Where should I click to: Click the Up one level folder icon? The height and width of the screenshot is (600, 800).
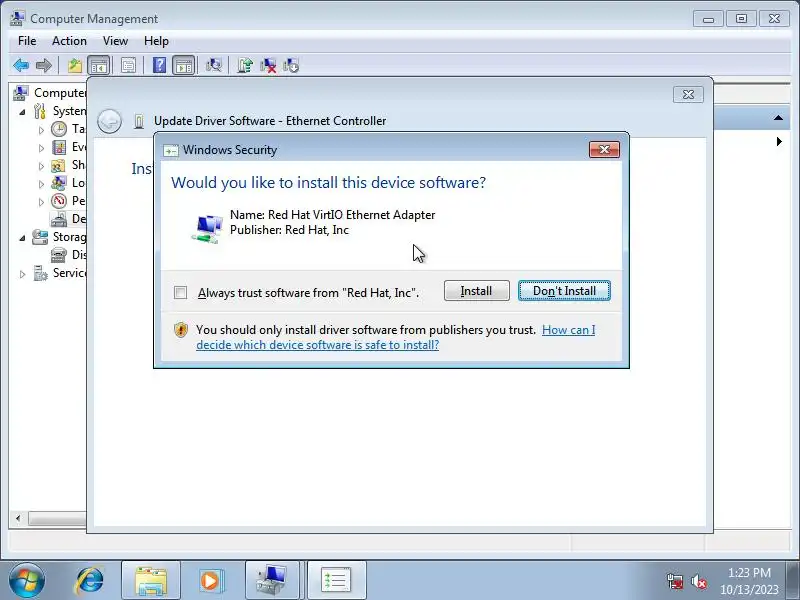click(x=75, y=65)
